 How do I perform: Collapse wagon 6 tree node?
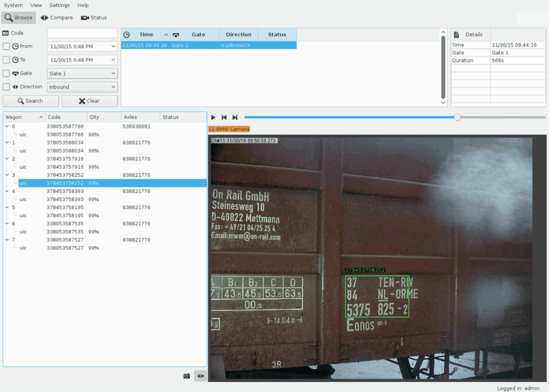pos(7,224)
